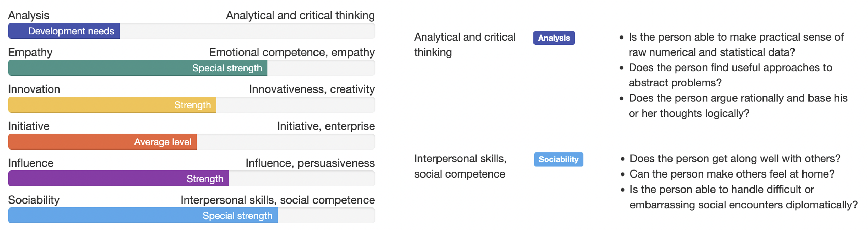The height and width of the screenshot is (230, 868).
Task: Click the Analytical and critical thinking heading at right
Action: (465, 45)
